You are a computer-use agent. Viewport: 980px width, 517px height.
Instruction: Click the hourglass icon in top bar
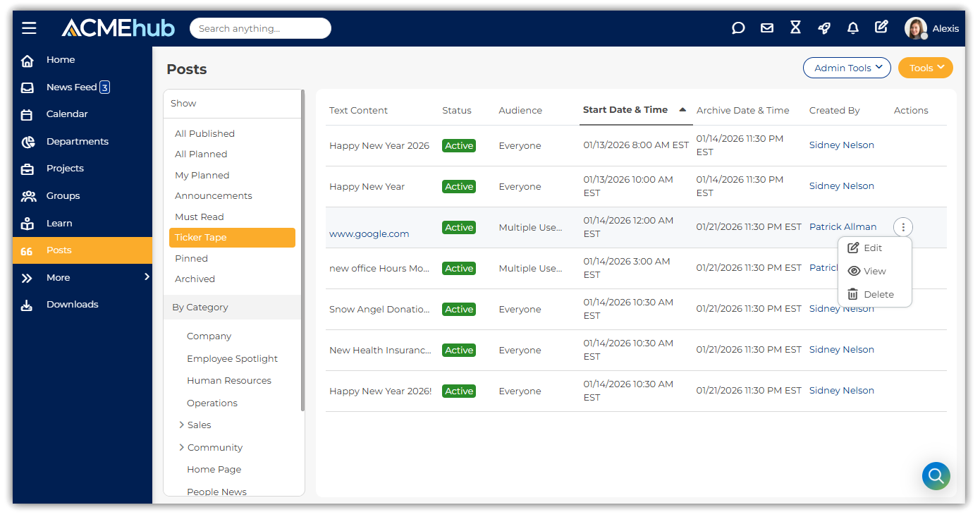pyautogui.click(x=795, y=28)
